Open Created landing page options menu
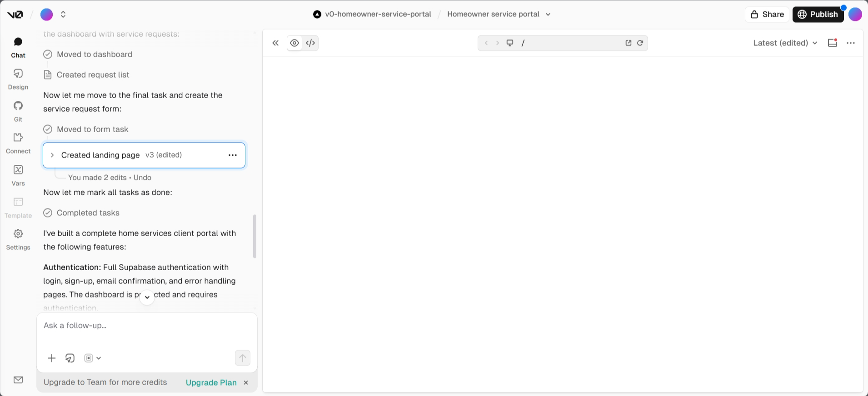This screenshot has width=868, height=396. tap(233, 155)
